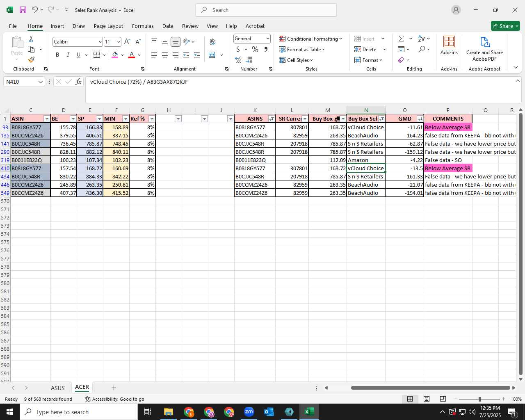This screenshot has height=420, width=525.
Task: Click the Share button
Action: coord(505,26)
